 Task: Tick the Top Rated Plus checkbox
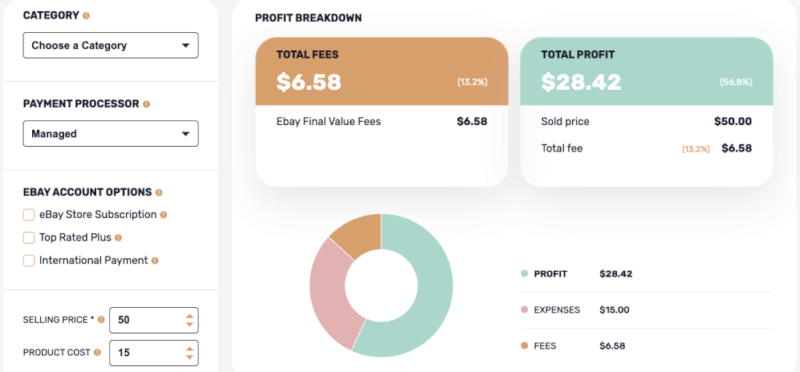coord(29,238)
